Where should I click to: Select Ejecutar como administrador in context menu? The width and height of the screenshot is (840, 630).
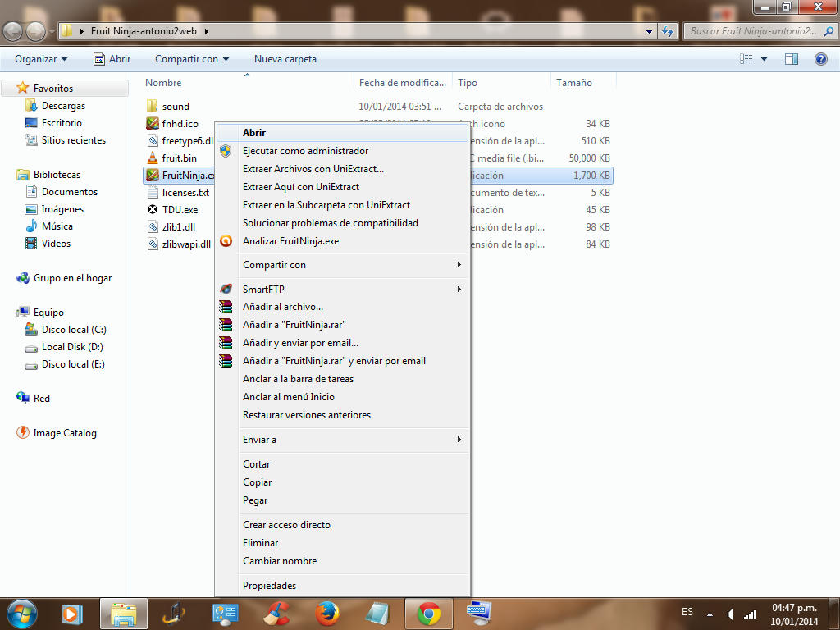tap(305, 151)
